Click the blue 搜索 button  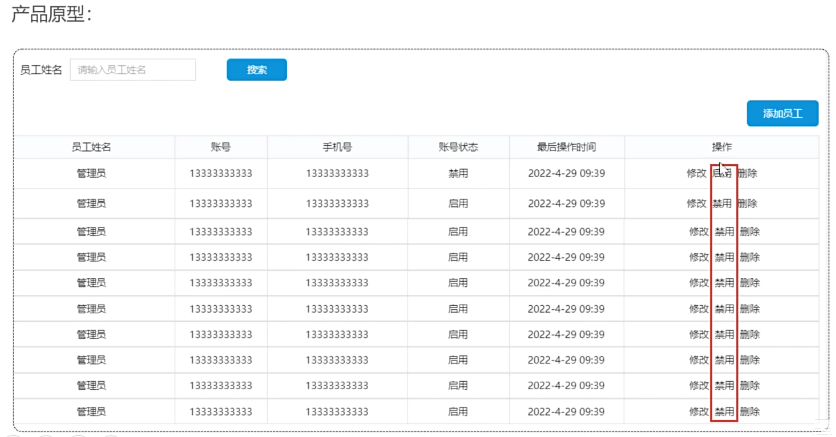point(256,70)
